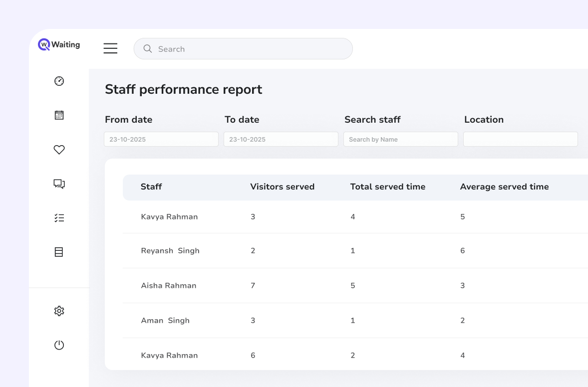This screenshot has width=588, height=387.
Task: Open the Location dropdown
Action: (520, 139)
